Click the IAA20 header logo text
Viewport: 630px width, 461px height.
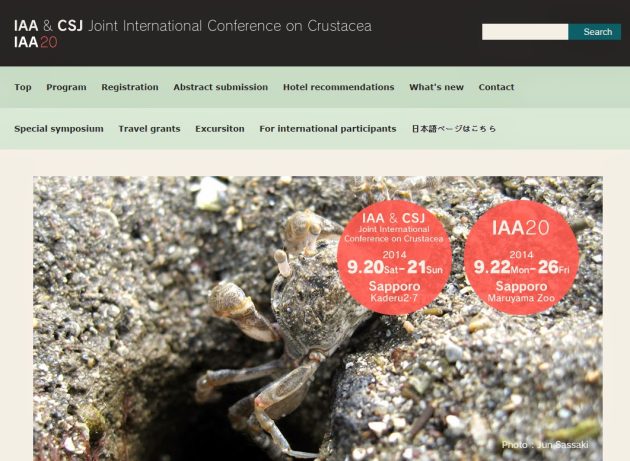(35, 42)
